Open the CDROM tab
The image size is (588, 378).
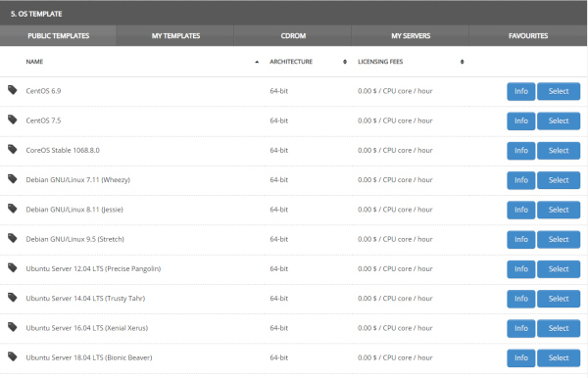pos(293,36)
